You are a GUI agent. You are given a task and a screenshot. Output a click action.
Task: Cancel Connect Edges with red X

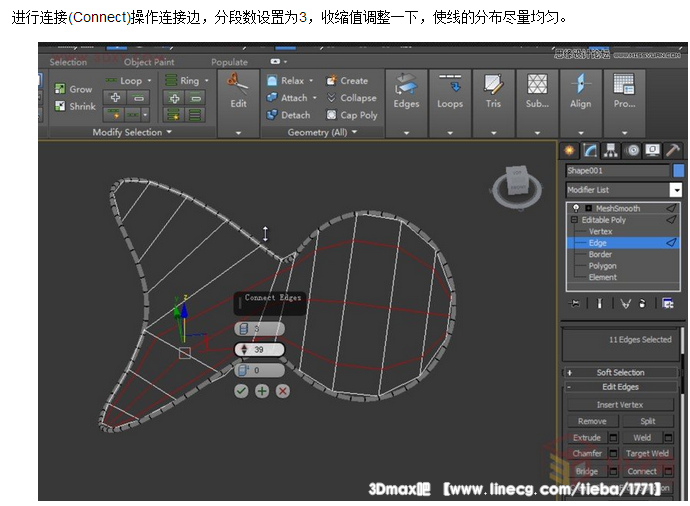point(283,391)
